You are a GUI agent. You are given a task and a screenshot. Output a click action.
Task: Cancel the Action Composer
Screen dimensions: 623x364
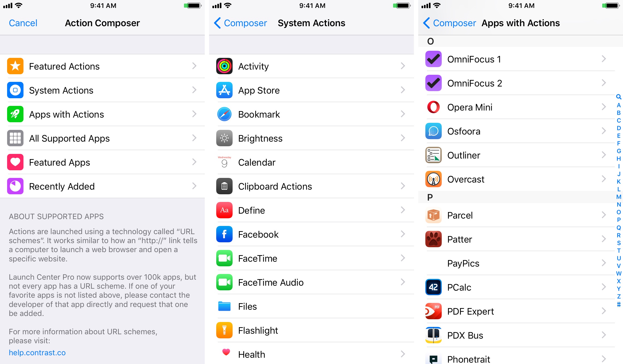pos(23,23)
